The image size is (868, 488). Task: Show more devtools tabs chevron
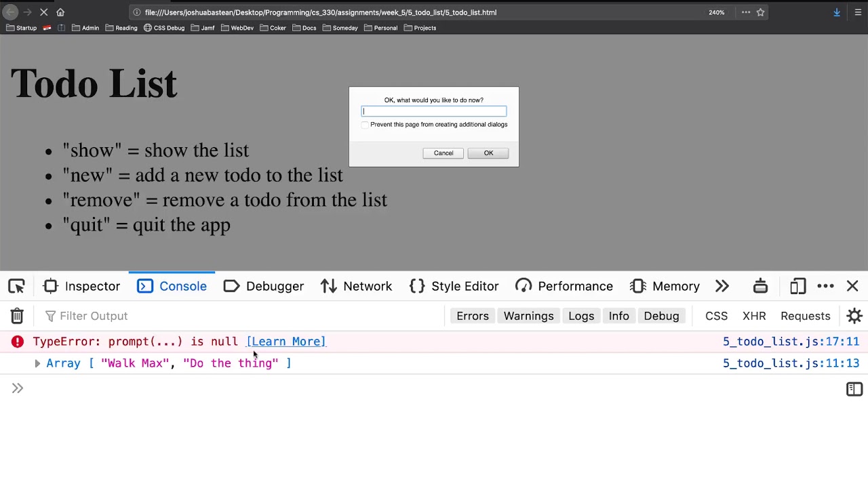(722, 286)
